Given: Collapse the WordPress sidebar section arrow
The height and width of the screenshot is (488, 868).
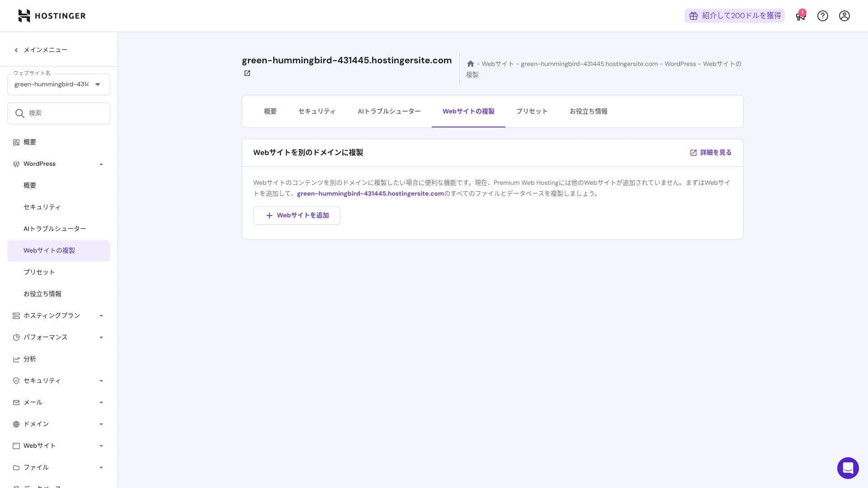Looking at the screenshot, I should (101, 164).
